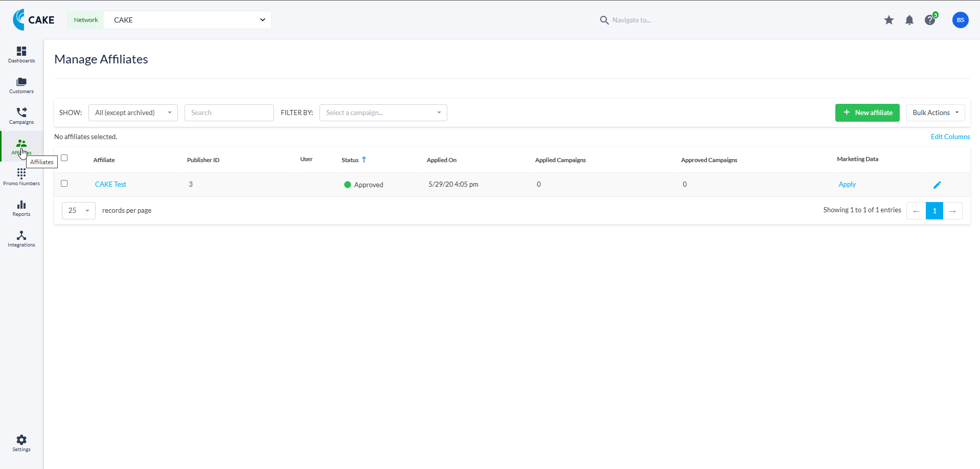The height and width of the screenshot is (469, 980).
Task: Select all affiliates header checkbox
Action: [x=64, y=158]
